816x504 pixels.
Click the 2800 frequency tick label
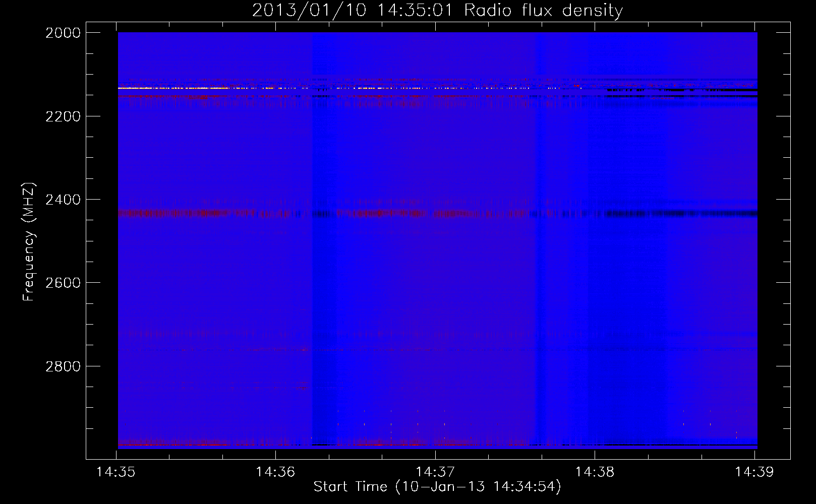tap(63, 366)
